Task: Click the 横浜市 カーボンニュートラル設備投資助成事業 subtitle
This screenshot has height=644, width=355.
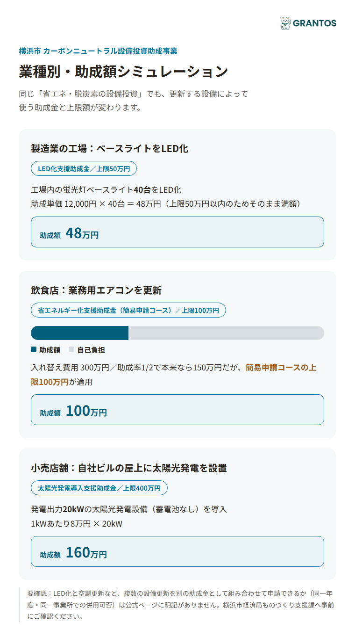Action: click(x=98, y=51)
